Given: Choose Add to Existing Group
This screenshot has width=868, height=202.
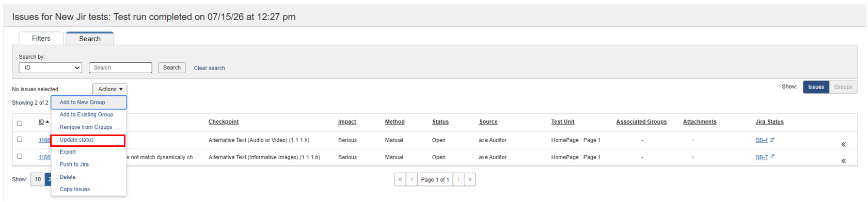Looking at the screenshot, I should [89, 114].
